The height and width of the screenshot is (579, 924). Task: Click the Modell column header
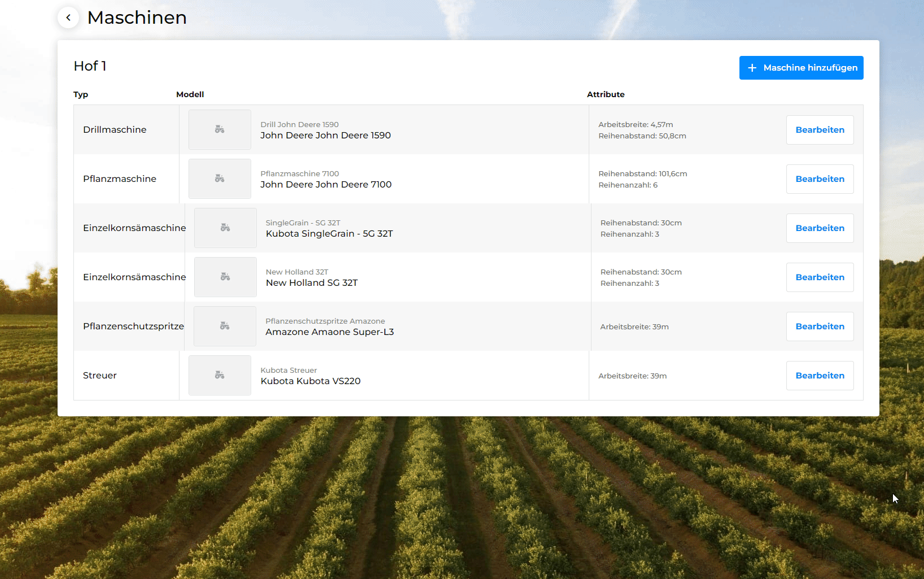click(190, 94)
